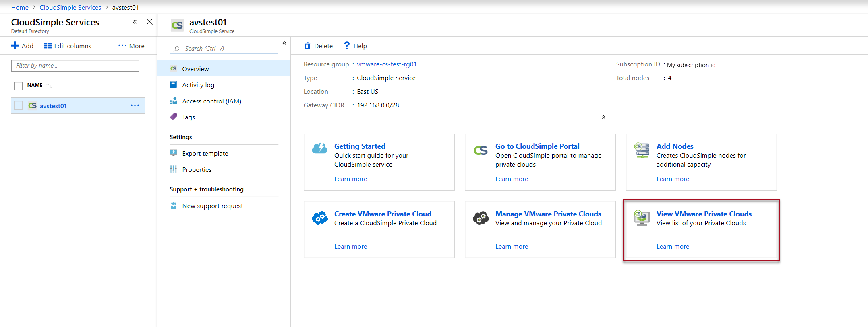Click the Delete trash icon

tap(308, 46)
